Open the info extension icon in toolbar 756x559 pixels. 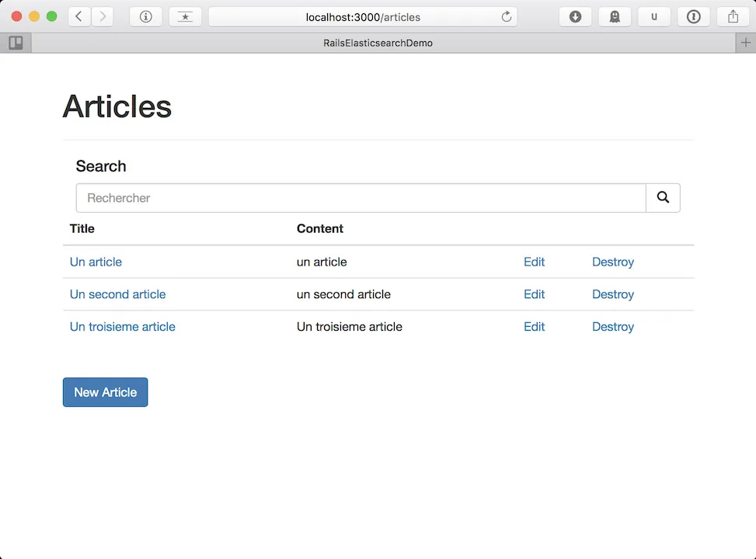[145, 17]
